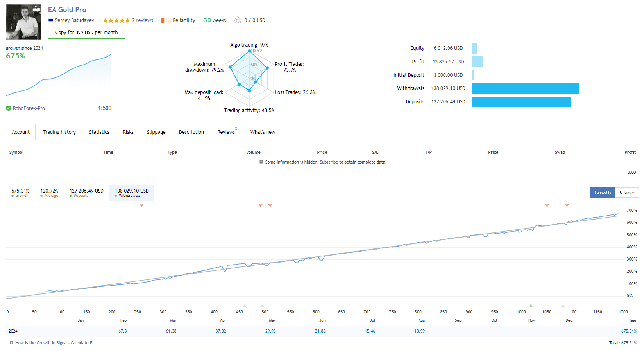Click the five-star rating icons
Viewport: 644px width, 351px height.
click(x=116, y=20)
